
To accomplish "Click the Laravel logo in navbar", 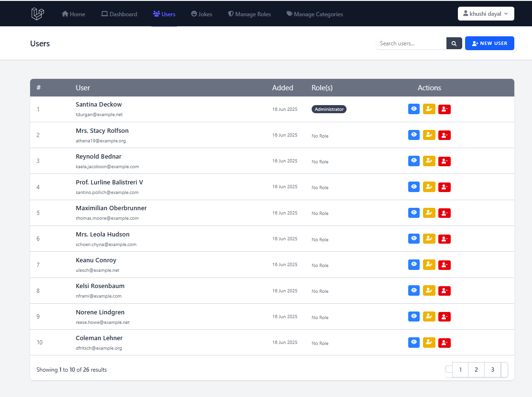I will tap(38, 14).
